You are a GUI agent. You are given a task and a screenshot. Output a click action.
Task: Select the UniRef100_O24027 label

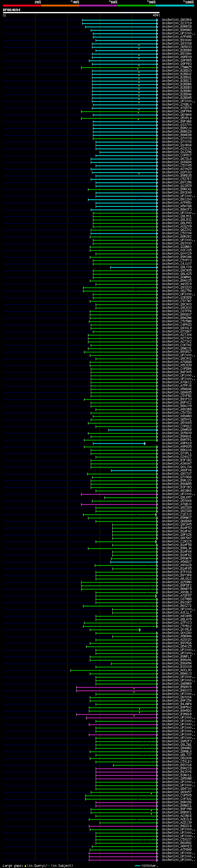pyautogui.click(x=176, y=457)
